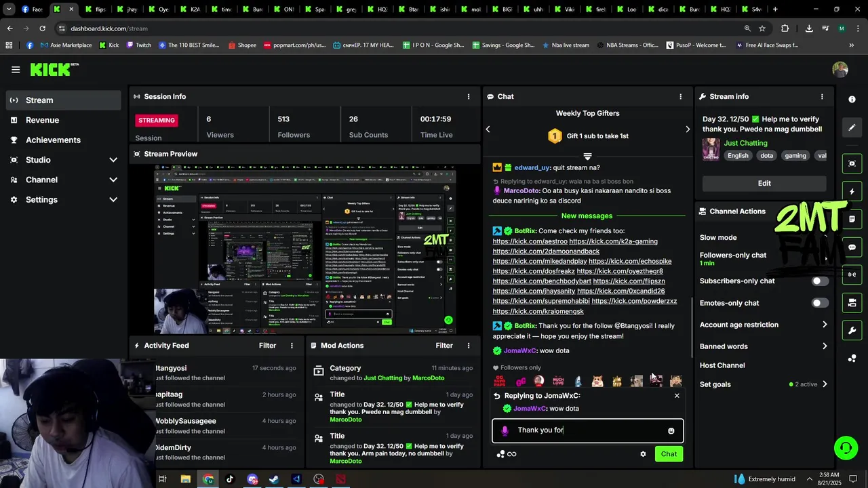This screenshot has height=488, width=868.
Task: Toggle Emotes-only chat switch
Action: (820, 303)
